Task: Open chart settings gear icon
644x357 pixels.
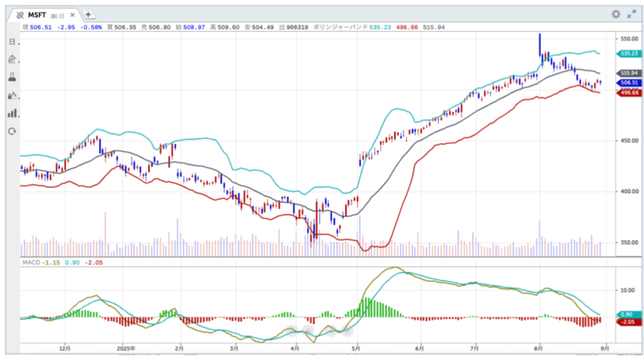Action: [615, 14]
